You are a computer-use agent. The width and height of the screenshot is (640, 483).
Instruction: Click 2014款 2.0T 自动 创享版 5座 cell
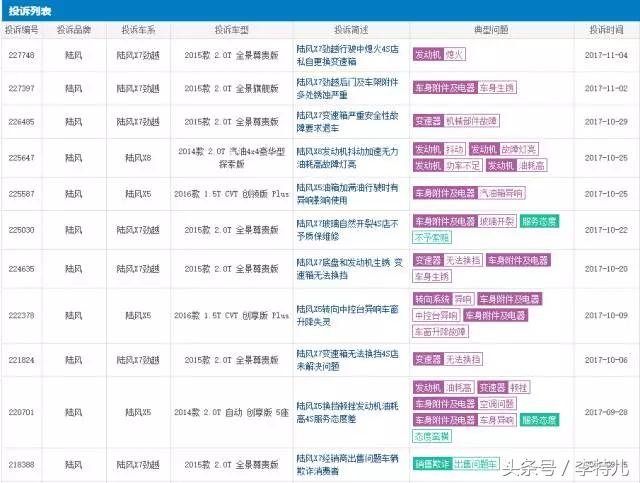(231, 412)
